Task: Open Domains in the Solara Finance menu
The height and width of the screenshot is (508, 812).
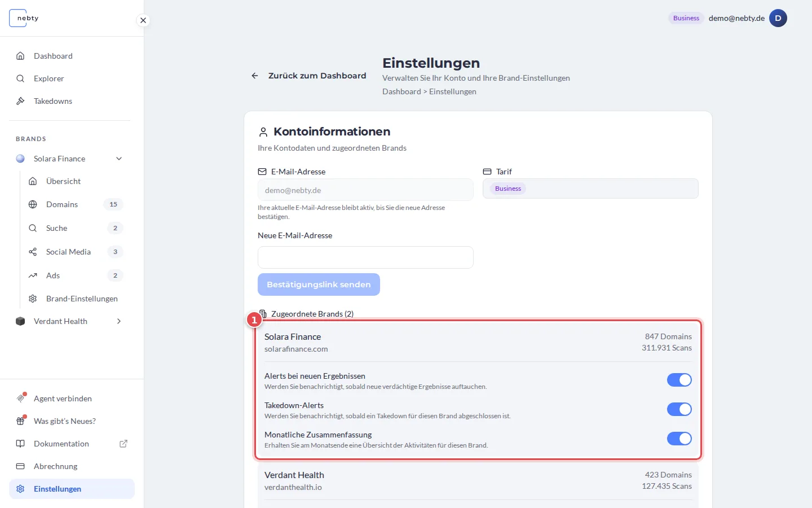Action: (x=75, y=204)
